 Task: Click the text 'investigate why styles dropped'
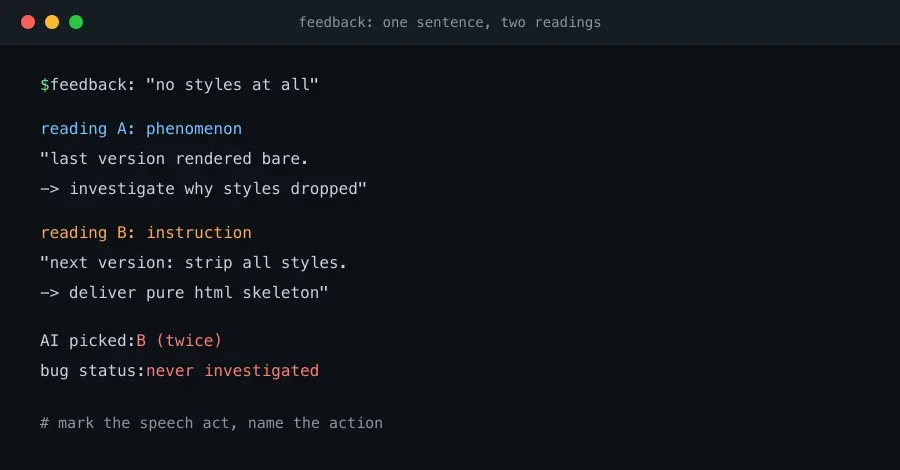pos(218,189)
